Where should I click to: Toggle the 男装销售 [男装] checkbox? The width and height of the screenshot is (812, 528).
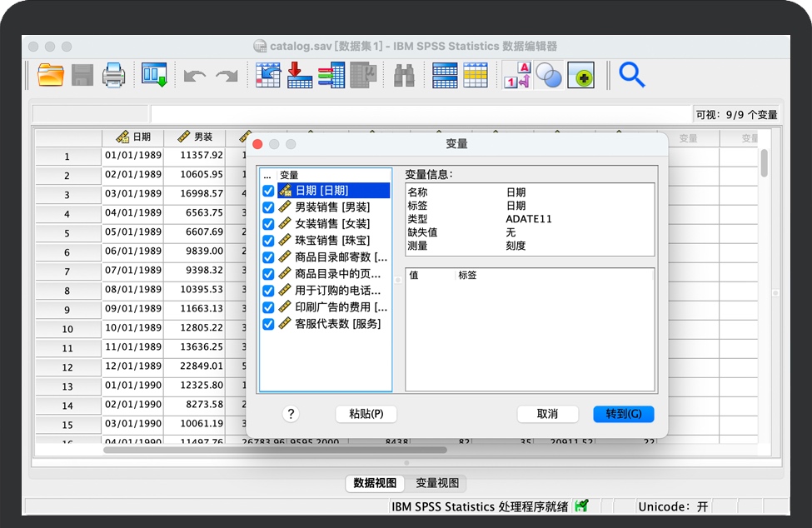(268, 207)
